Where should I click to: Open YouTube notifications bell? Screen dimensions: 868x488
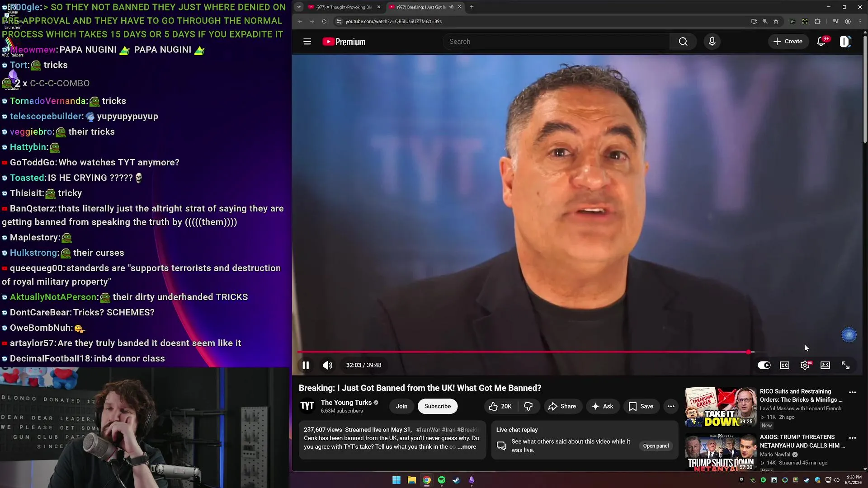click(821, 42)
